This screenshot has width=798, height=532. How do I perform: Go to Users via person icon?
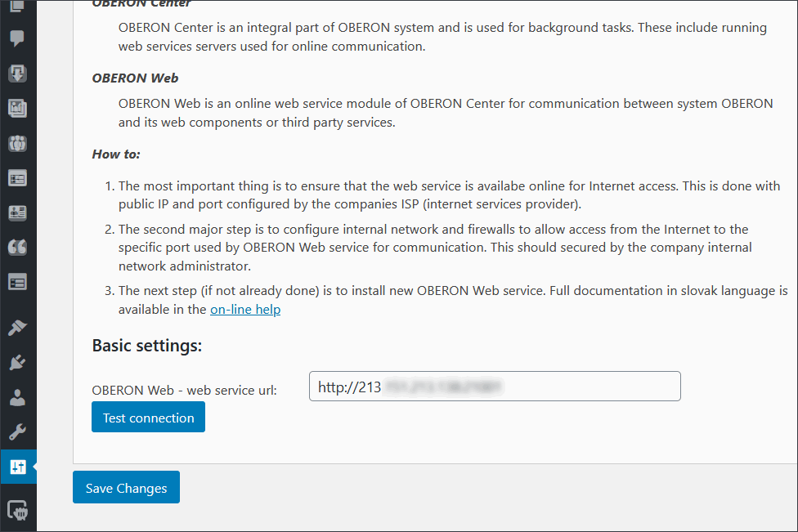point(17,397)
